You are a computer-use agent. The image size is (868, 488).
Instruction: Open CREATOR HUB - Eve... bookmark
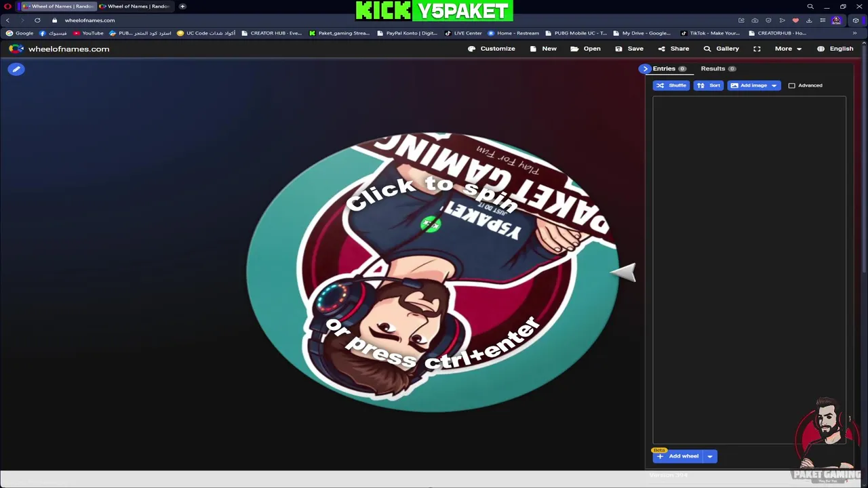click(271, 33)
